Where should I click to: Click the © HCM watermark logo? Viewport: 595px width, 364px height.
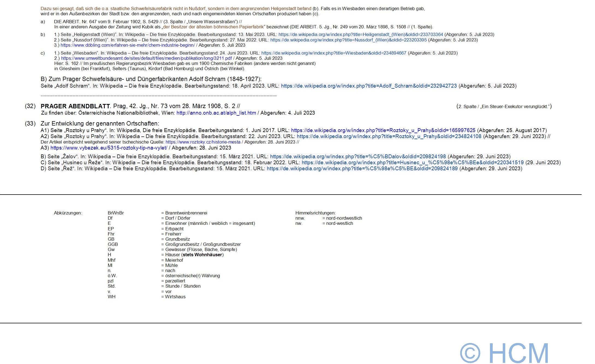pos(504,353)
